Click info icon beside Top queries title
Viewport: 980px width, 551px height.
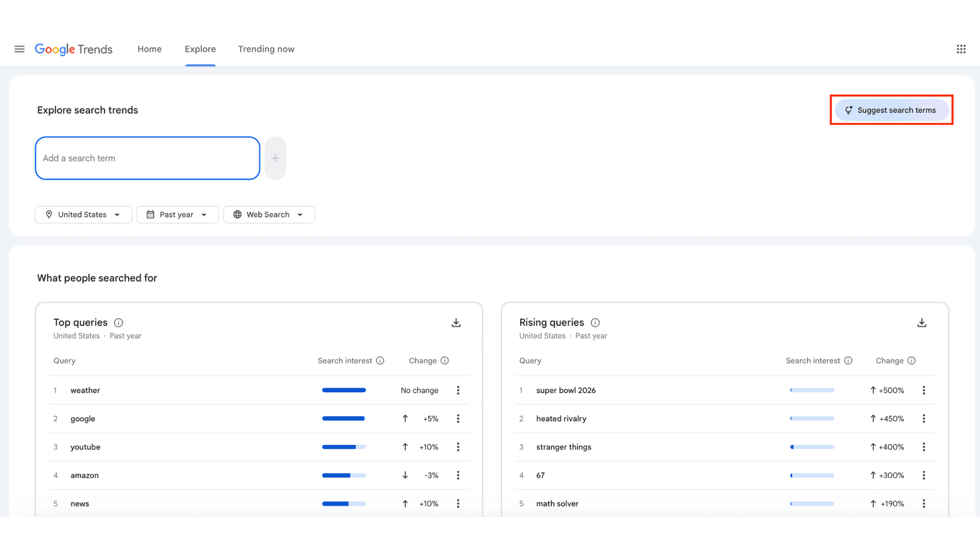pos(118,323)
